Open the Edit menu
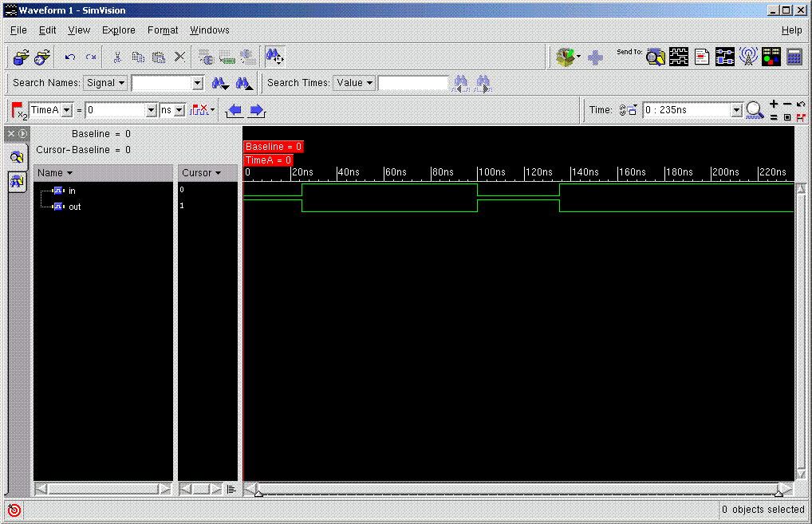The image size is (812, 524). coord(48,30)
